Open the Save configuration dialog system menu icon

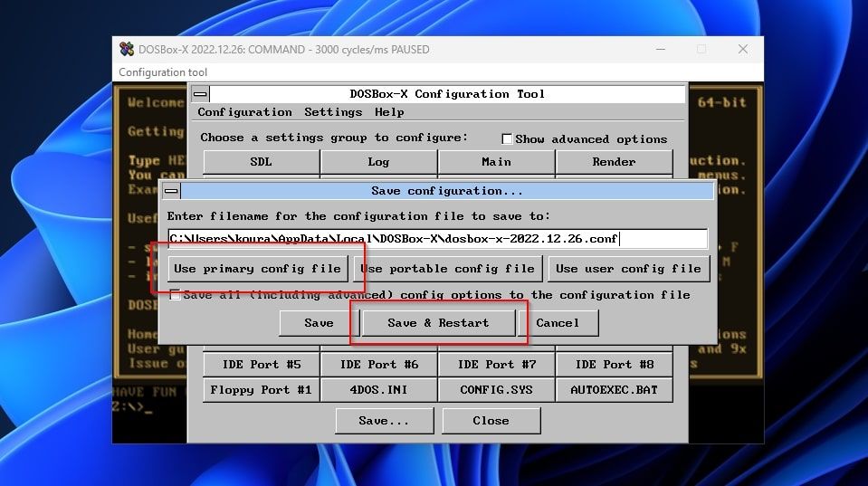pyautogui.click(x=171, y=191)
